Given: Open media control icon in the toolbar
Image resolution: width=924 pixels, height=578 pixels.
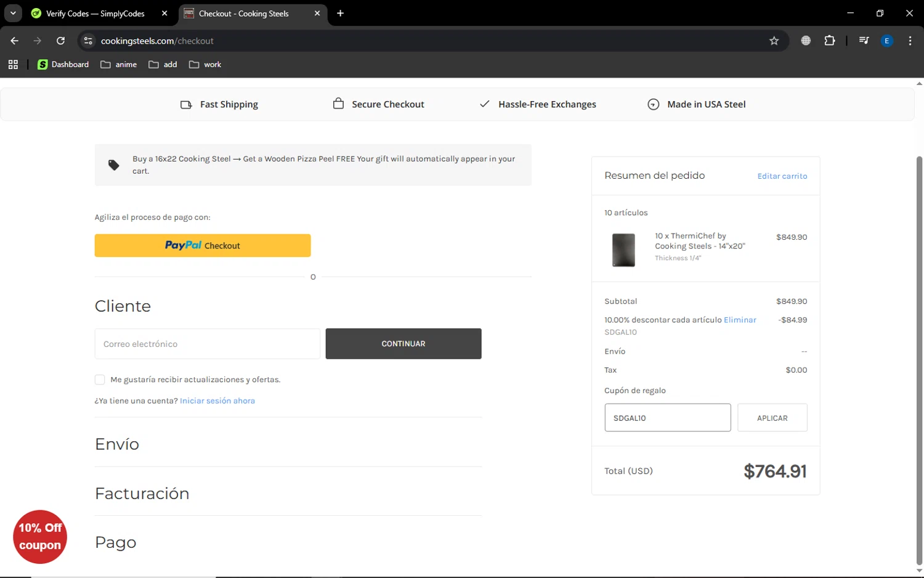Looking at the screenshot, I should point(864,41).
